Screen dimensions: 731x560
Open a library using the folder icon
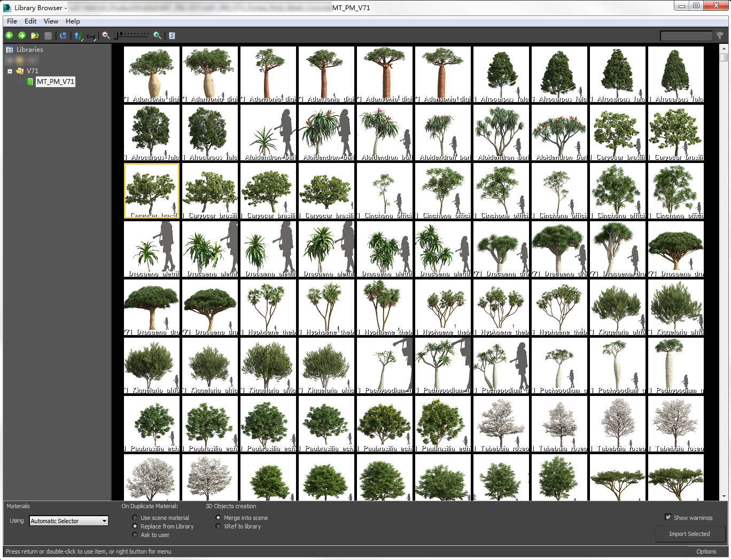[35, 35]
